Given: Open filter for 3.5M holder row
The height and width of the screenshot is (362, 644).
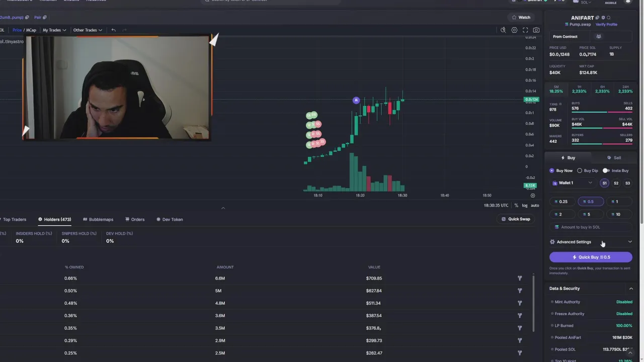Looking at the screenshot, I should point(520,328).
